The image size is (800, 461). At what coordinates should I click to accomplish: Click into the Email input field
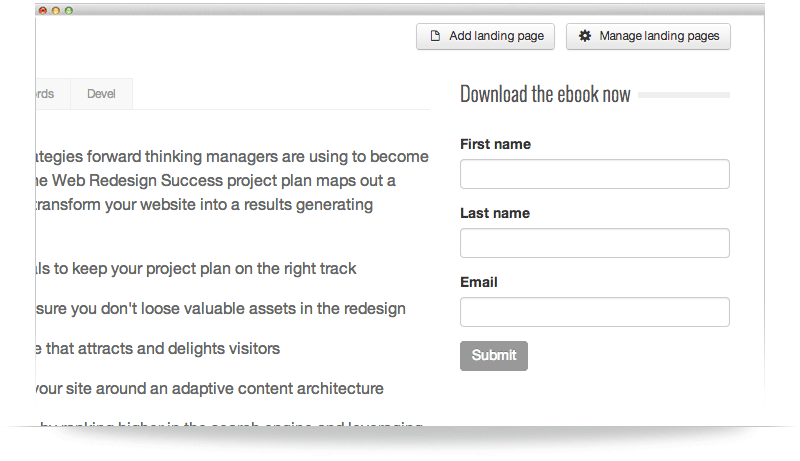pos(594,312)
